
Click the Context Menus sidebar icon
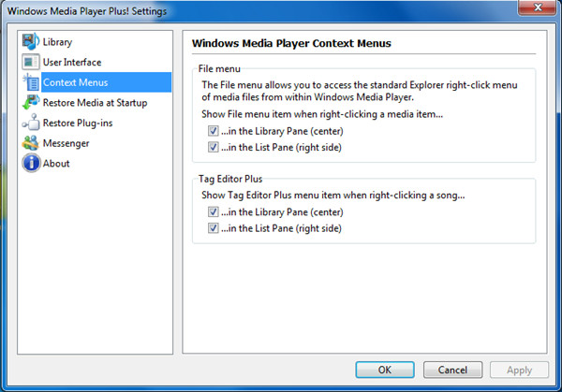pyautogui.click(x=31, y=82)
